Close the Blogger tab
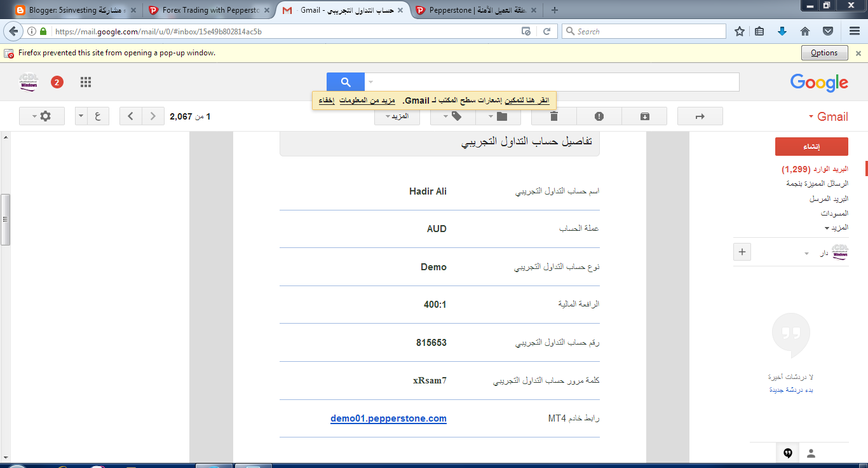This screenshot has height=468, width=868. coord(133,10)
